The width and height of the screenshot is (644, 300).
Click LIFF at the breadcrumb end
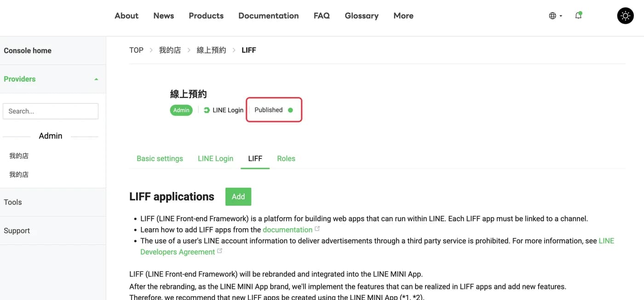point(249,50)
